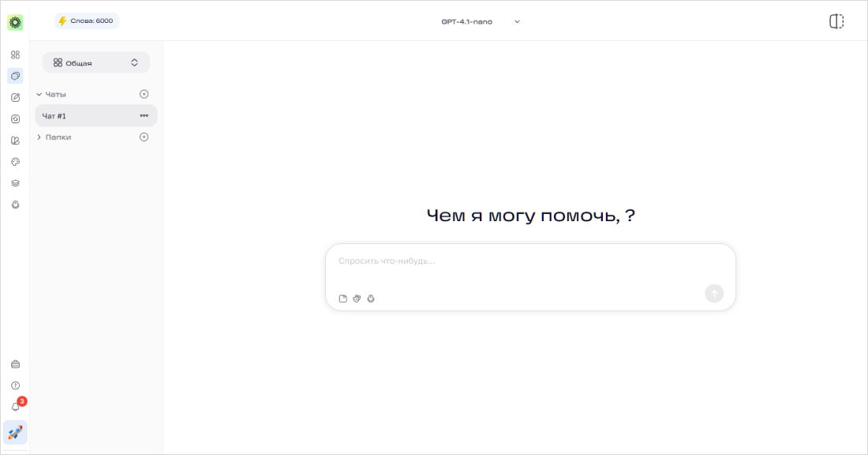Open the help question mark icon

15,385
